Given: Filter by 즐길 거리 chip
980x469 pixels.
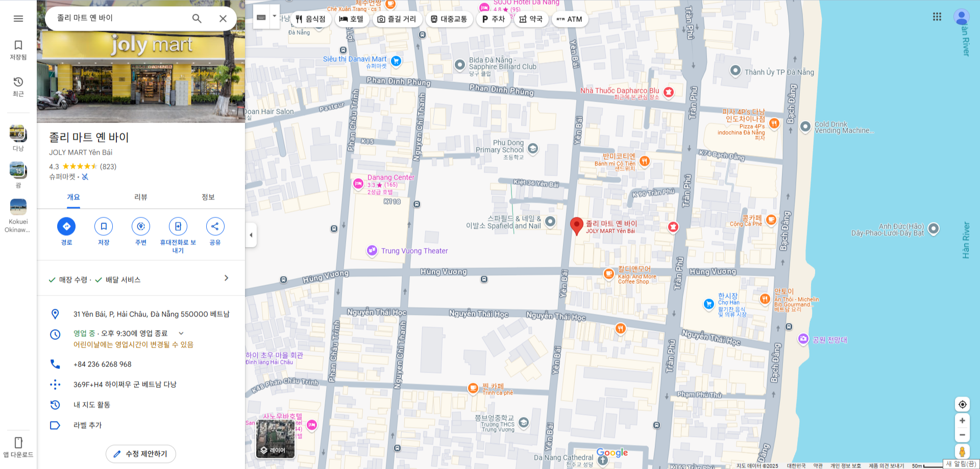Looking at the screenshot, I should pos(397,19).
